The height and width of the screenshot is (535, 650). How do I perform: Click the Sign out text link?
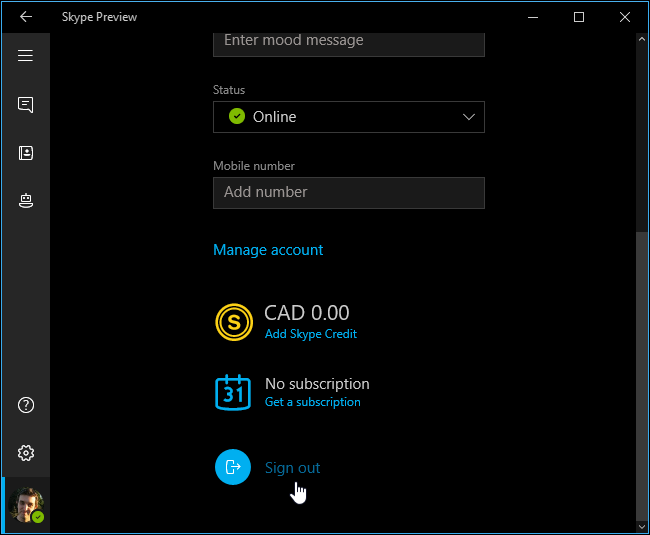point(293,468)
